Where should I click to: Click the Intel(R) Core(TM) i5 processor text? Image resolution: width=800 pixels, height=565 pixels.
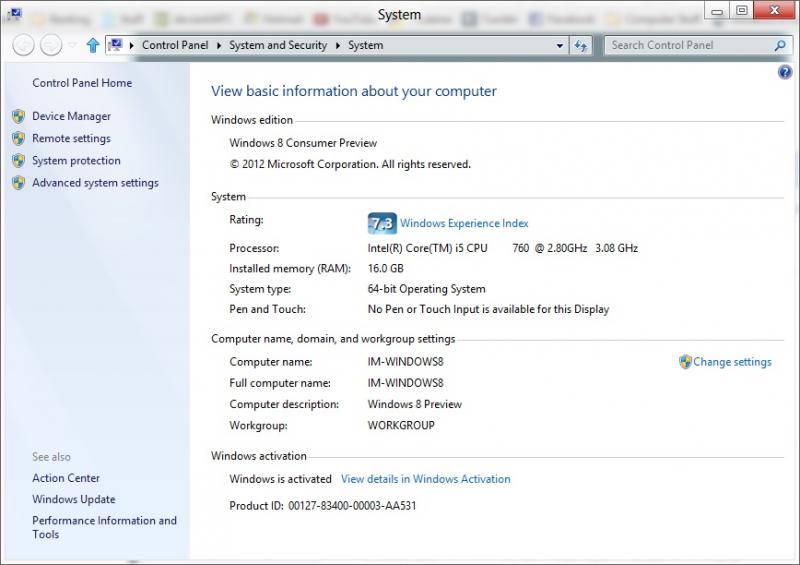click(x=503, y=248)
